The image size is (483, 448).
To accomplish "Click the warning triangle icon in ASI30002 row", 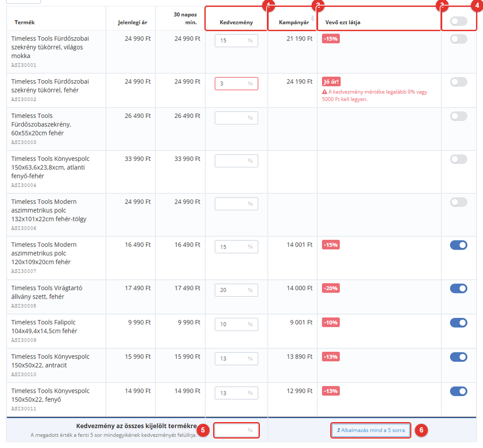I will click(x=325, y=92).
